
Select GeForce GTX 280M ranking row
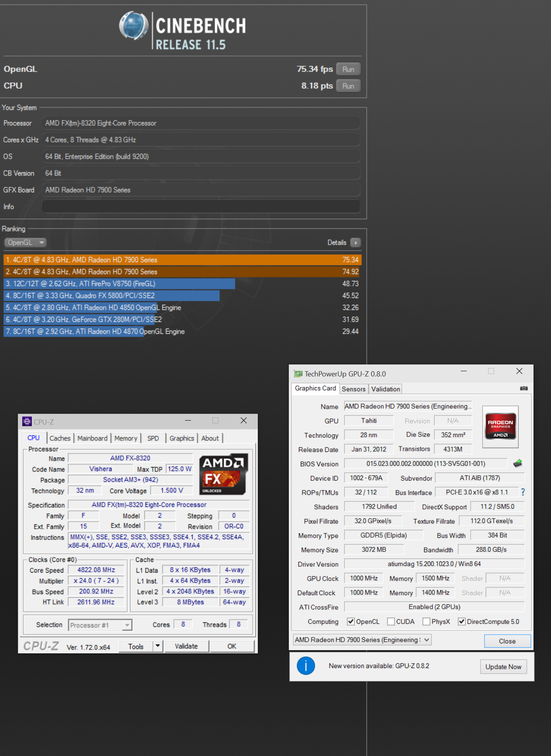182,320
